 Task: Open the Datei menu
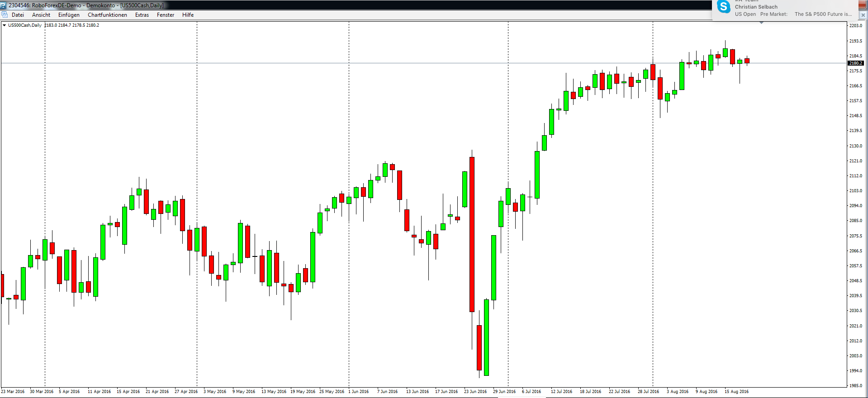(18, 15)
